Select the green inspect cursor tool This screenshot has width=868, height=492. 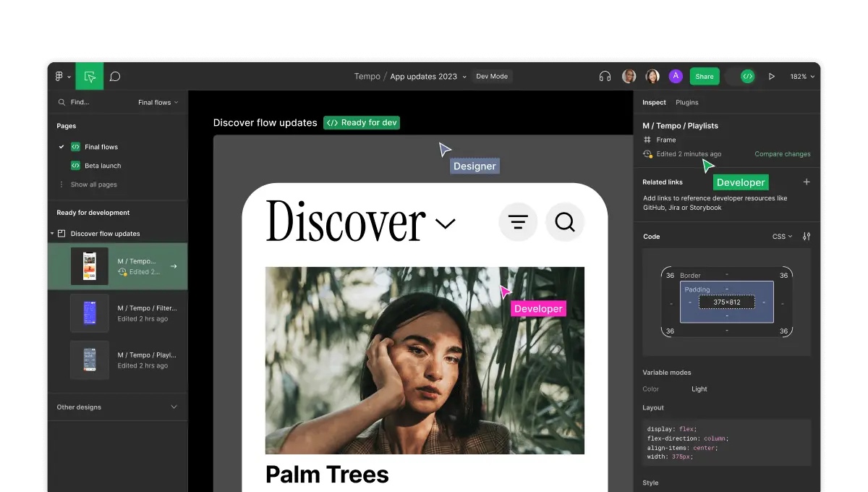coord(90,76)
